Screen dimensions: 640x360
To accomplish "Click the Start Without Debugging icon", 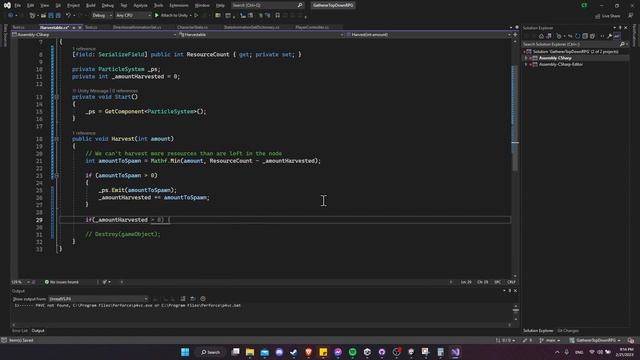I will point(196,16).
